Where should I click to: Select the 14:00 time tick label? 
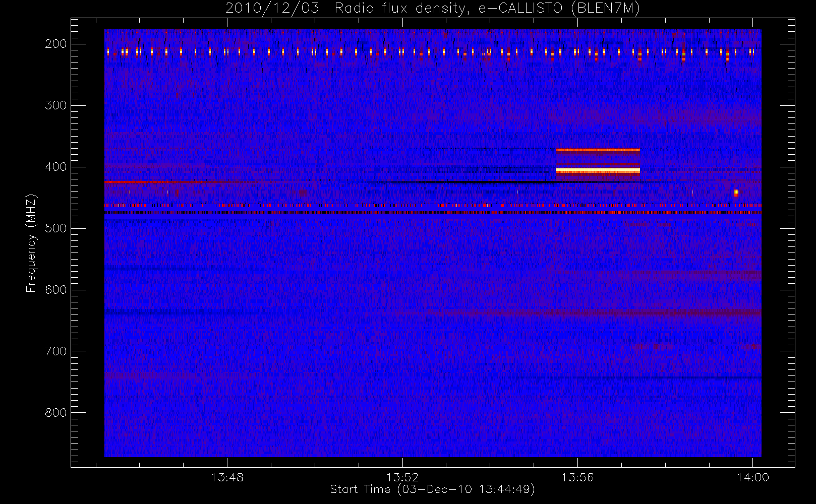click(x=753, y=477)
